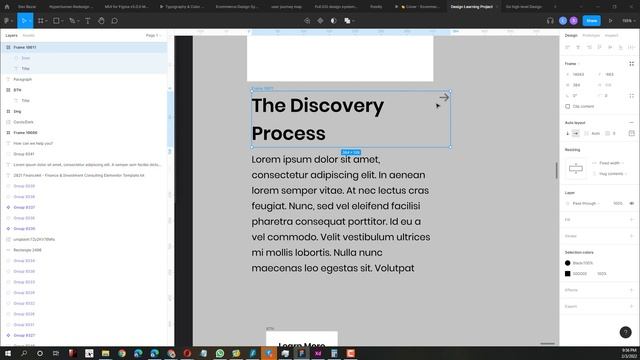
Task: Select the Frame 10611 layer
Action: pos(84,47)
